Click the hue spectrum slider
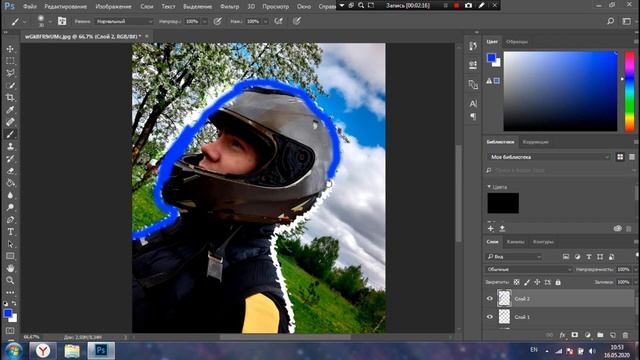Viewport: 640px width, 360px height. pyautogui.click(x=630, y=91)
